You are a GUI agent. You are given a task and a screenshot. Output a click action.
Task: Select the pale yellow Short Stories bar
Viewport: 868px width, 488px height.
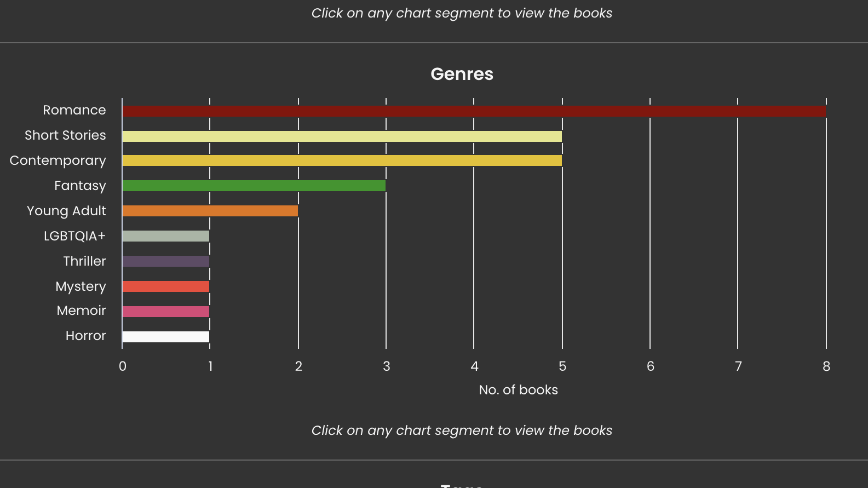342,136
